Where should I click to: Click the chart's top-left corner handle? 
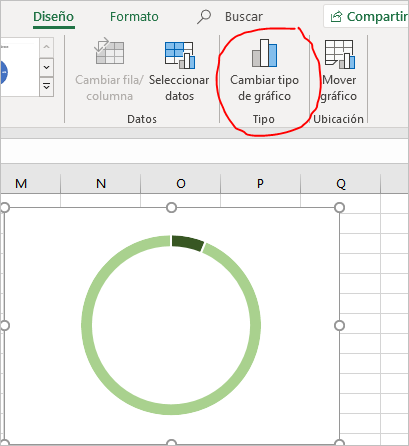click(x=4, y=208)
